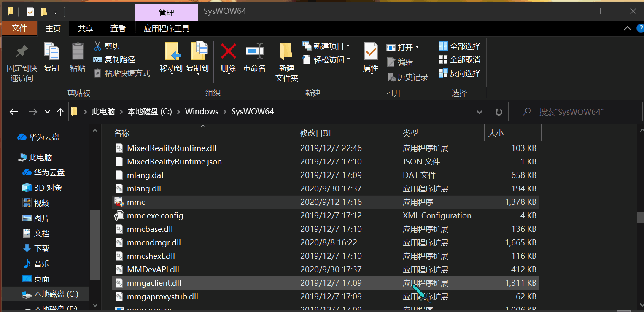Image resolution: width=644 pixels, height=312 pixels.
Task: Open the File (文件) menu tab
Action: point(19,28)
